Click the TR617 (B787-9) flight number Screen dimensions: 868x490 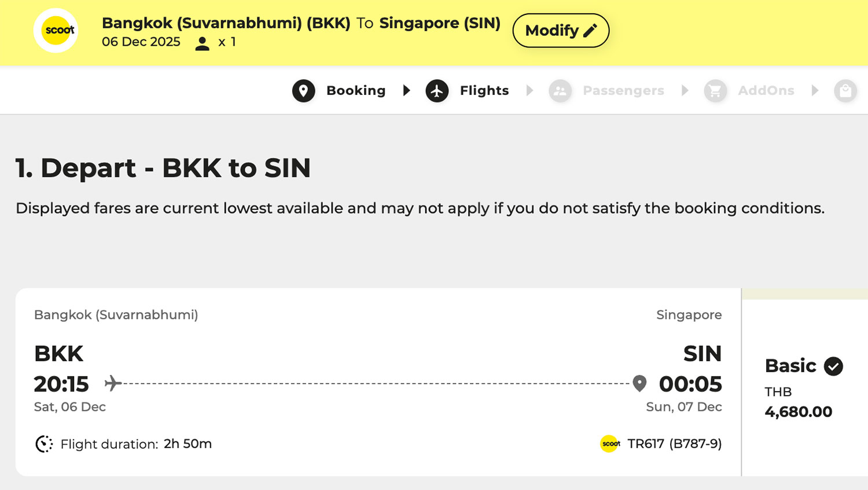[674, 444]
